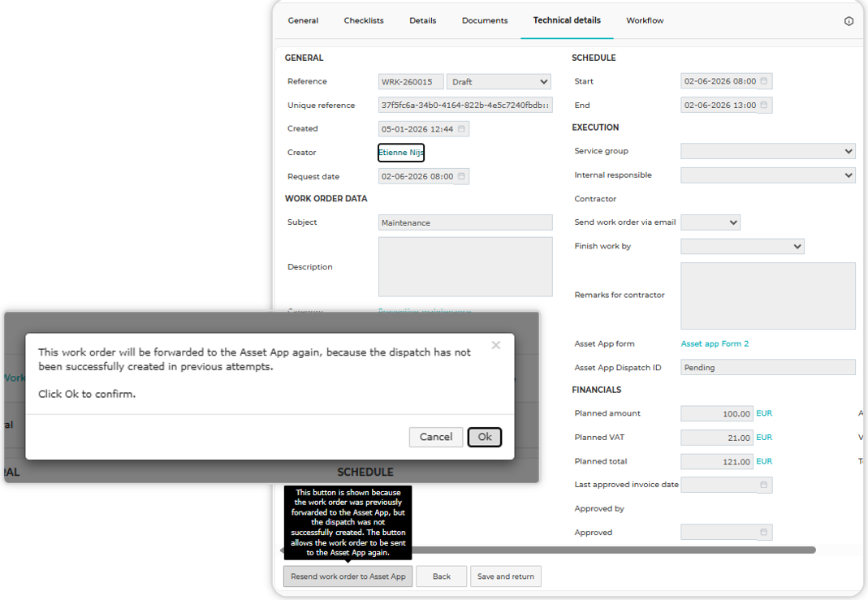Image resolution: width=868 pixels, height=600 pixels.
Task: Open Send work order via email dropdown
Action: (710, 222)
